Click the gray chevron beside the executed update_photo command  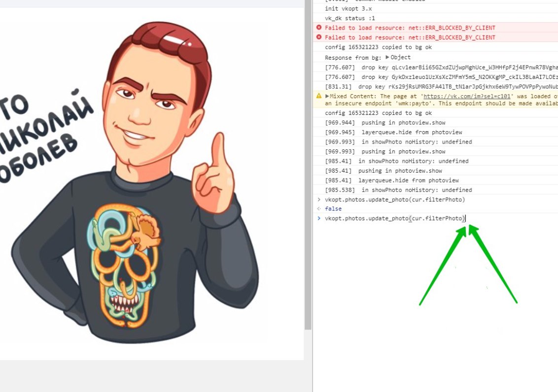319,200
